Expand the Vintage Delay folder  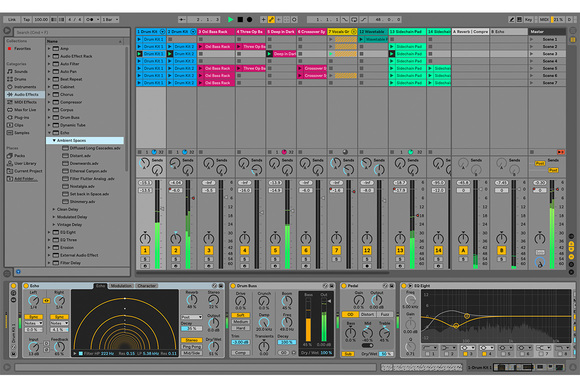pos(54,225)
